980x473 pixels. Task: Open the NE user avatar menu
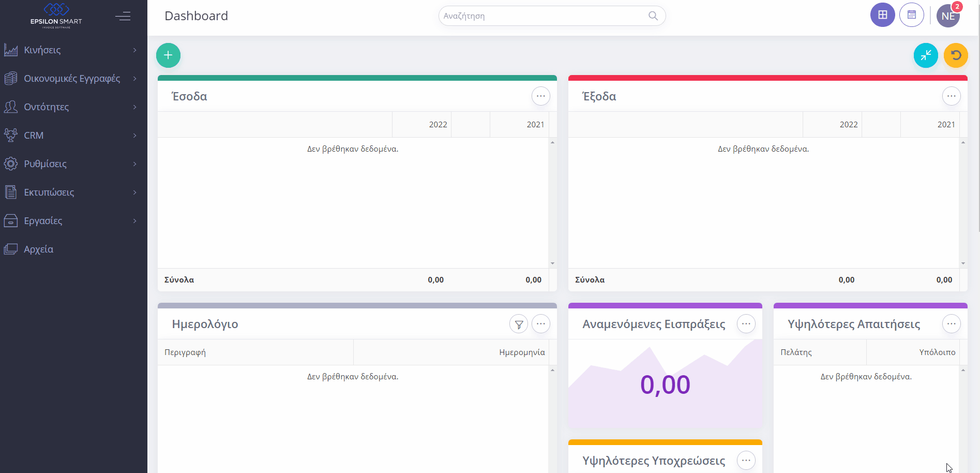(x=948, y=16)
